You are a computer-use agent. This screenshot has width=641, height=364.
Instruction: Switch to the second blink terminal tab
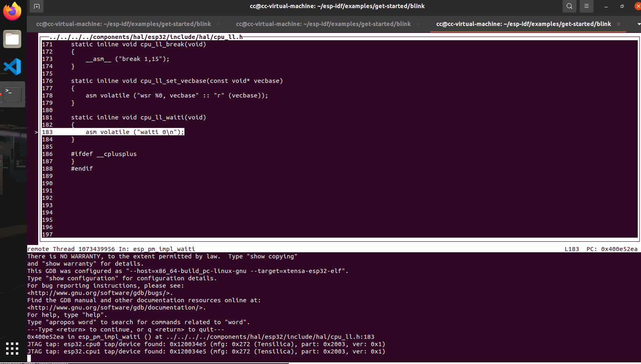click(x=323, y=24)
